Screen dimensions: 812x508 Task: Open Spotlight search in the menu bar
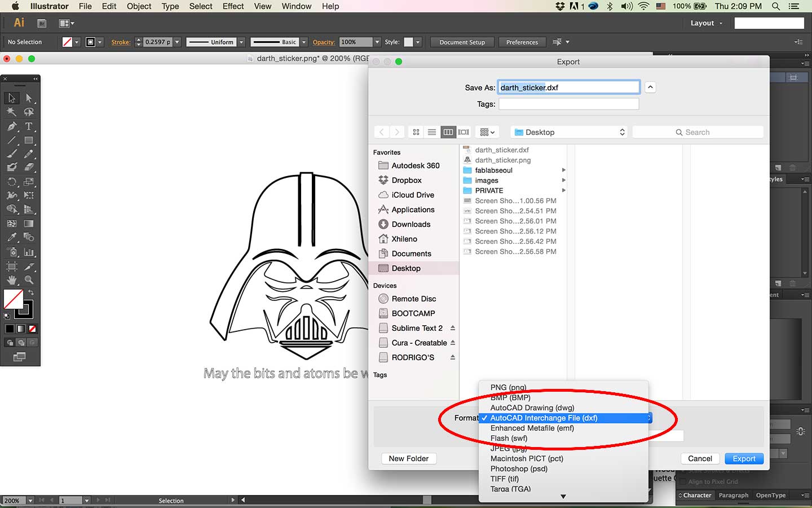(776, 6)
